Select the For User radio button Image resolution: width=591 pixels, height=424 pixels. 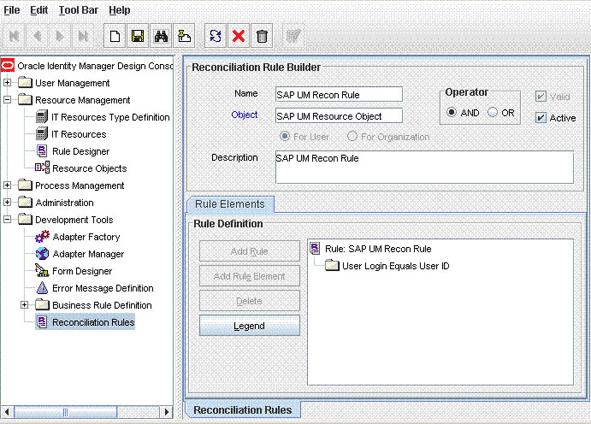(x=285, y=136)
